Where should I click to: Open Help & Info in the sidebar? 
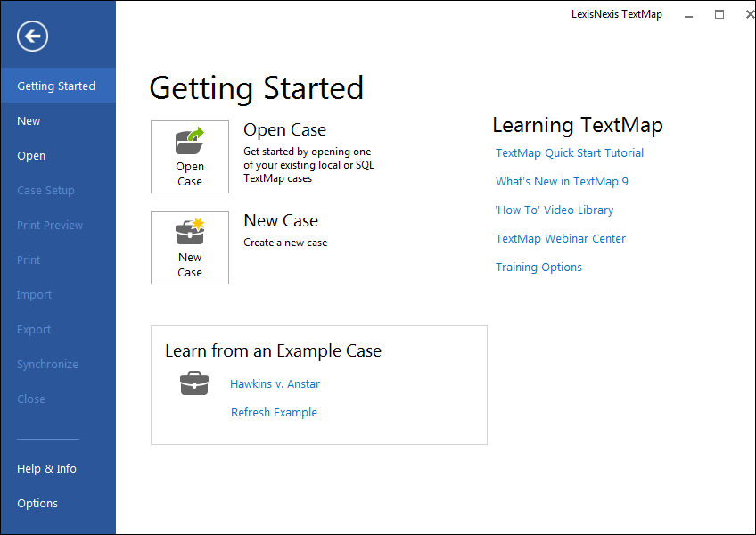click(x=58, y=468)
